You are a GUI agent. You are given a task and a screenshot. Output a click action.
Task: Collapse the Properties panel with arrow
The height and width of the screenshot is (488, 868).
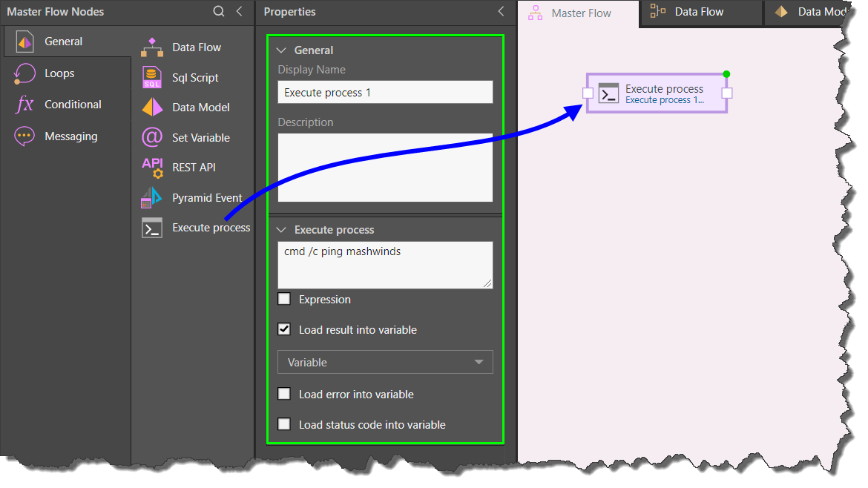pos(501,11)
